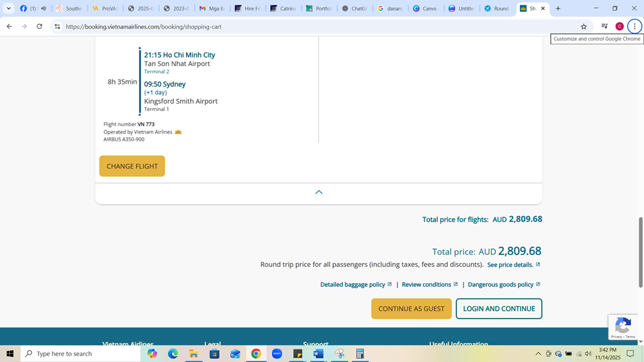Open the Chrome three-dot menu
The image size is (644, 362).
[635, 26]
